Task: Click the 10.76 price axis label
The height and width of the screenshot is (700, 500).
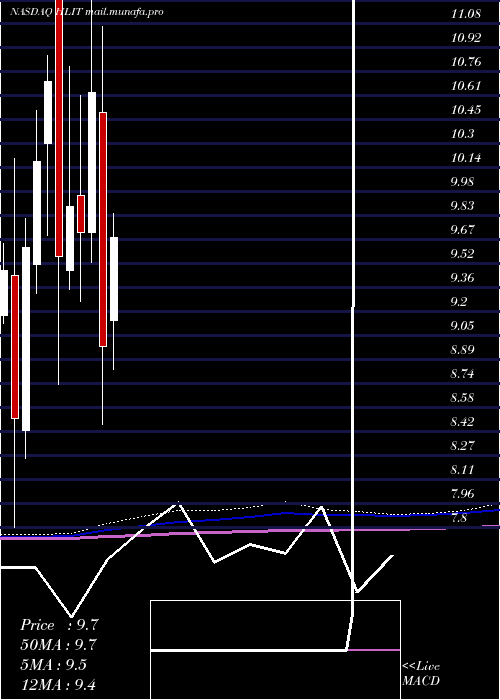Action: point(466,62)
